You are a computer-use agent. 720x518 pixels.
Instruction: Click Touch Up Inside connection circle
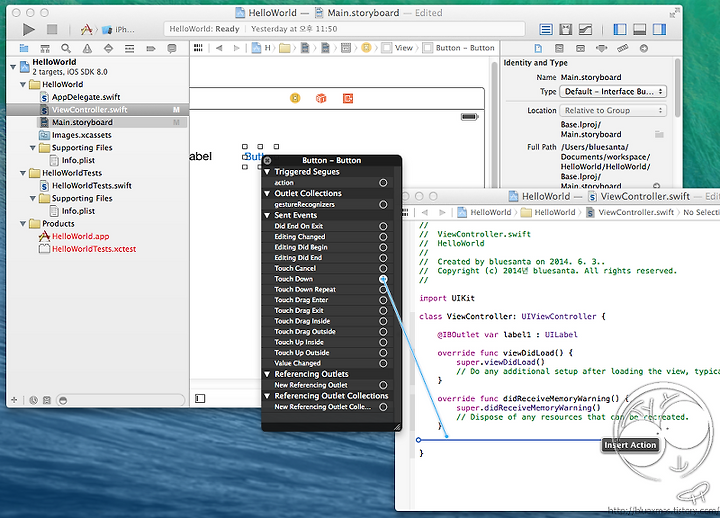(x=383, y=342)
